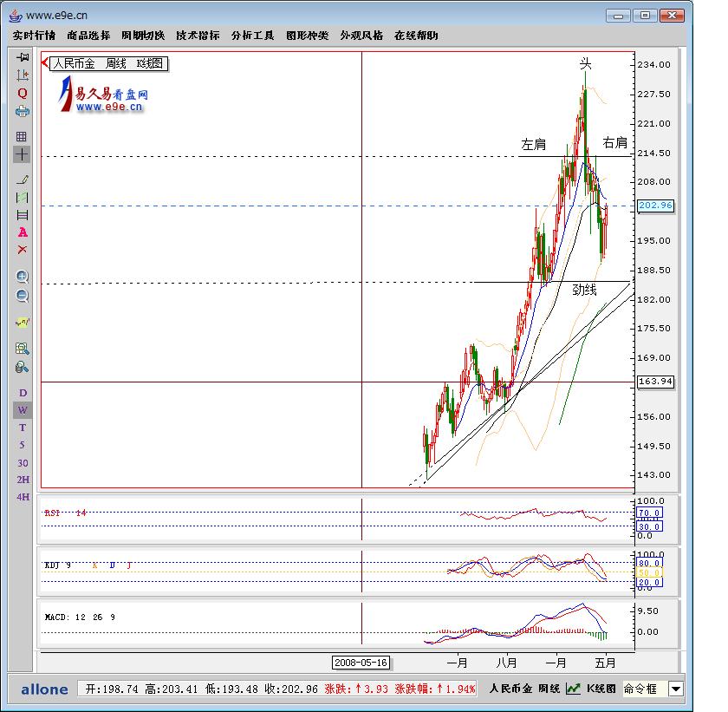Open the 商品选择 menu

click(x=88, y=36)
